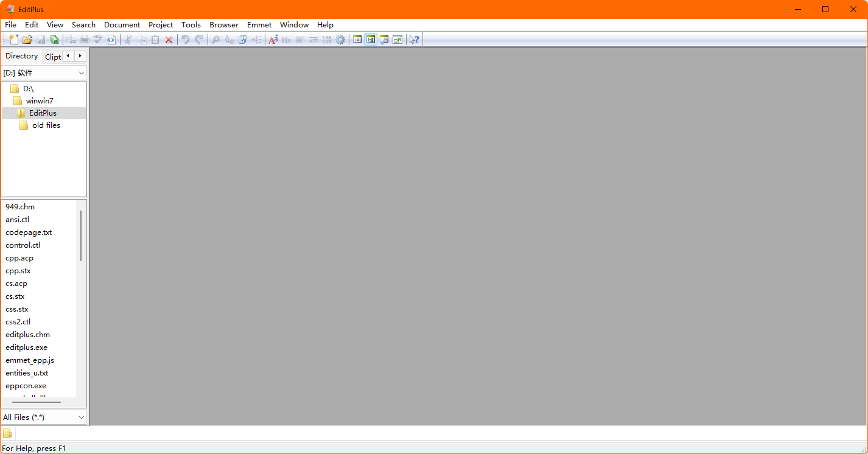Screen dimensions: 868x454
Task: Click the Save All toolbar icon
Action: coord(54,40)
